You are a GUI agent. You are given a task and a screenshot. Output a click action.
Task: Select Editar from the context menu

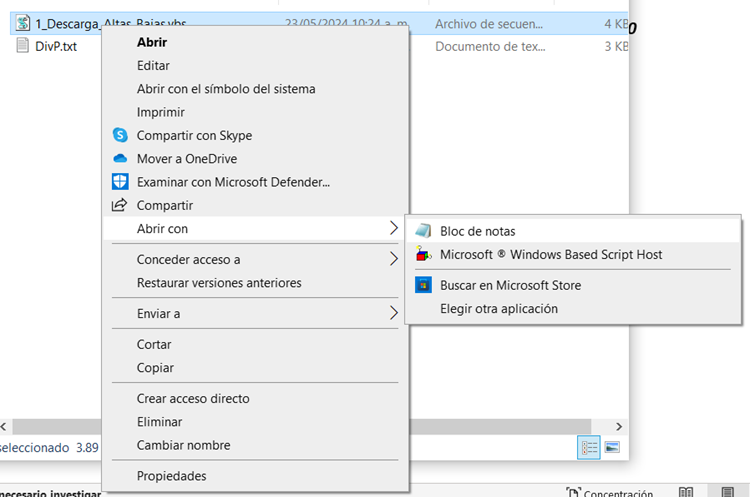click(x=153, y=66)
